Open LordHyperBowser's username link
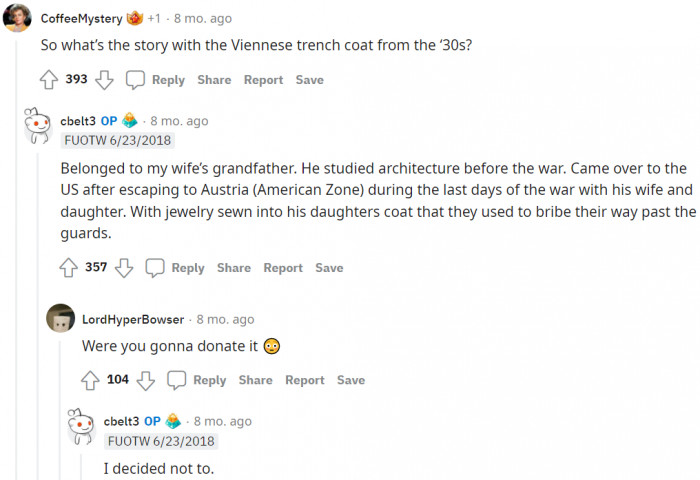Viewport: 700px width, 480px height. click(133, 319)
